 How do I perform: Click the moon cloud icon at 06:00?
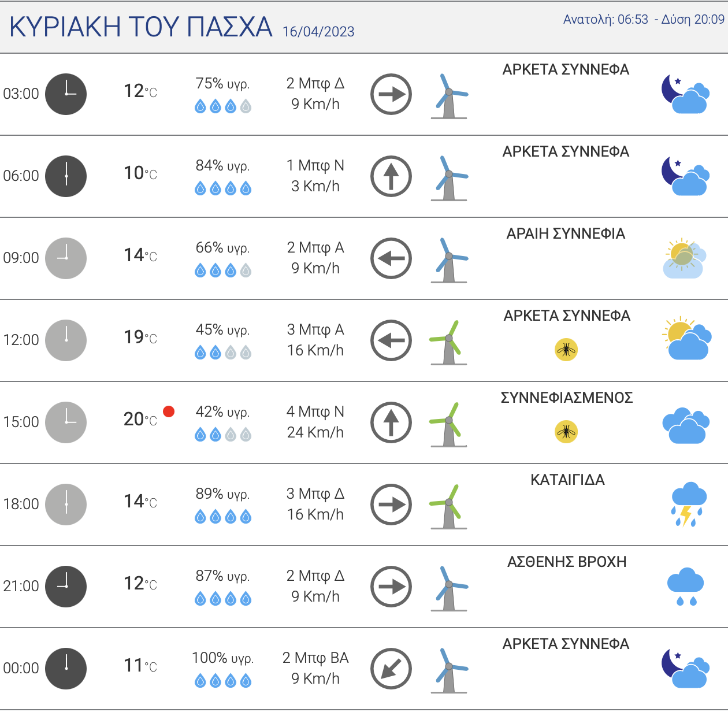click(x=685, y=176)
